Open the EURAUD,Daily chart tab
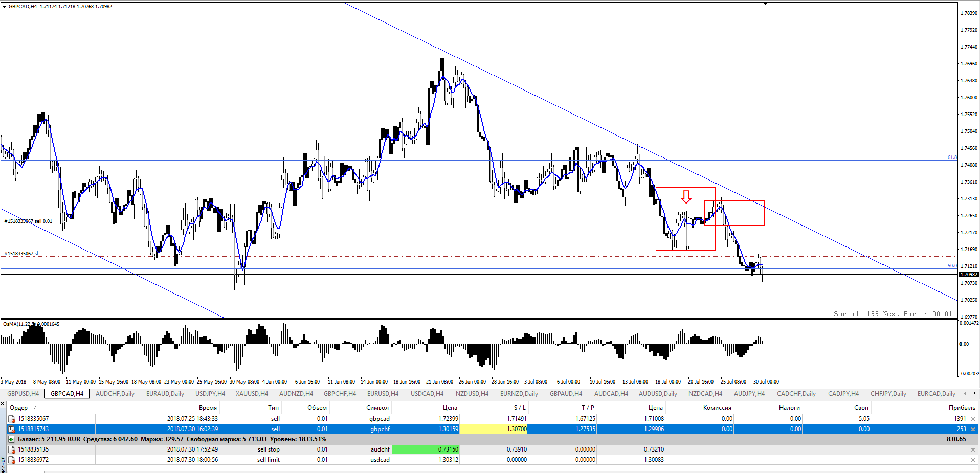The height and width of the screenshot is (473, 980). 165,394
